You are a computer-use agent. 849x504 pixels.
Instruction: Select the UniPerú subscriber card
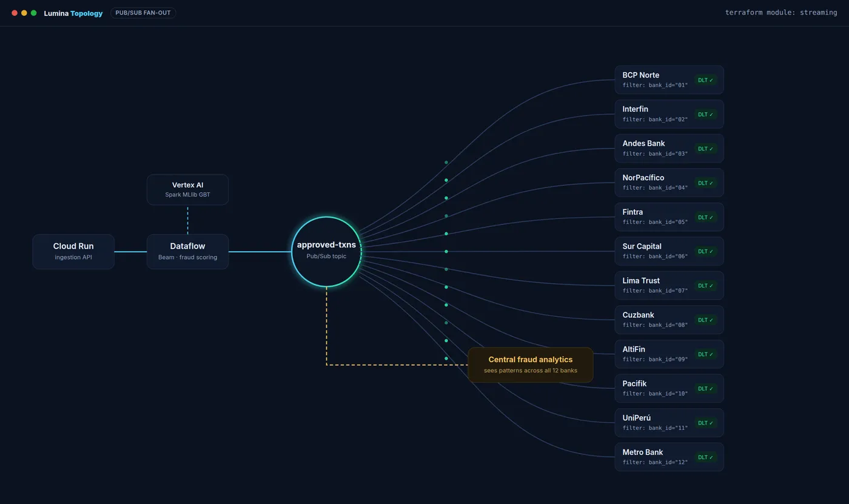click(x=669, y=423)
